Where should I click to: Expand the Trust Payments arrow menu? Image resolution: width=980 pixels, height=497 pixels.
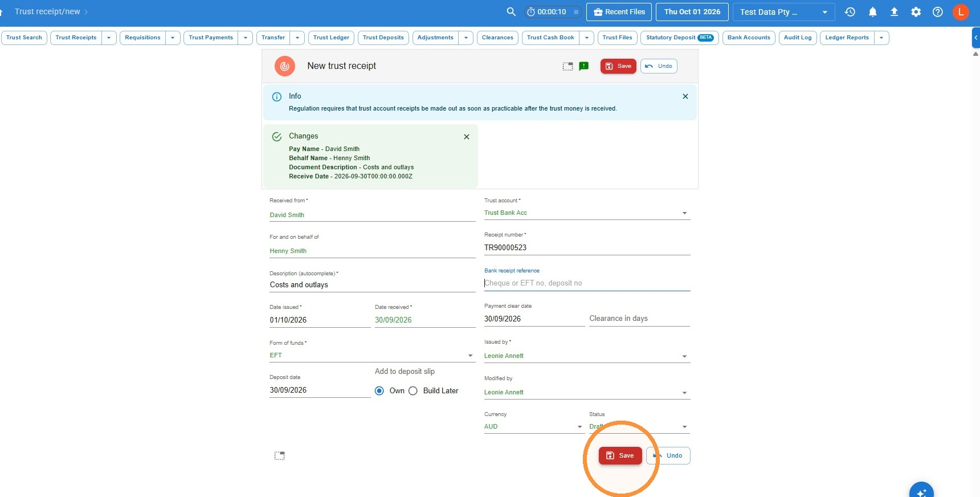(x=246, y=38)
